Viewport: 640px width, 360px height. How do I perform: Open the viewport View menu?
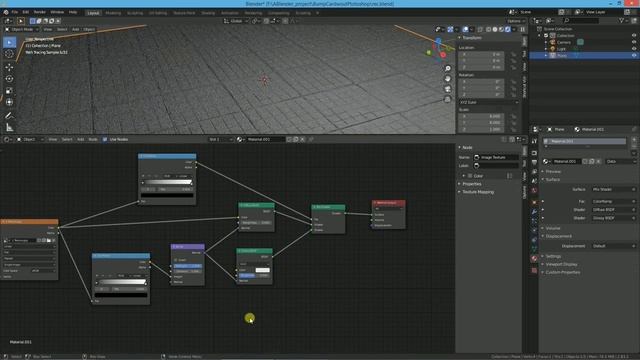coord(48,29)
